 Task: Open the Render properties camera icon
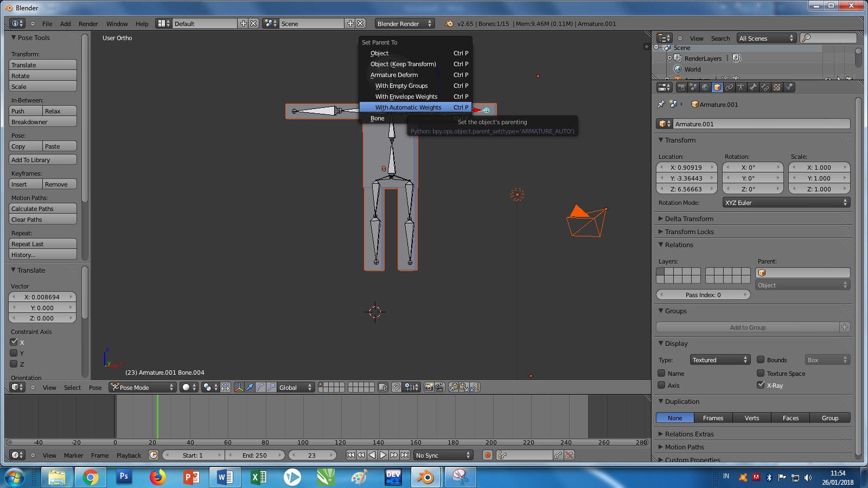pyautogui.click(x=682, y=88)
